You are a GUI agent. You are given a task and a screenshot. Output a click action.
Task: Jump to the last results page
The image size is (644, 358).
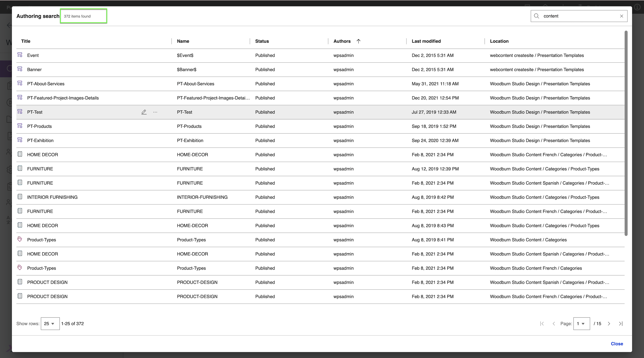620,324
